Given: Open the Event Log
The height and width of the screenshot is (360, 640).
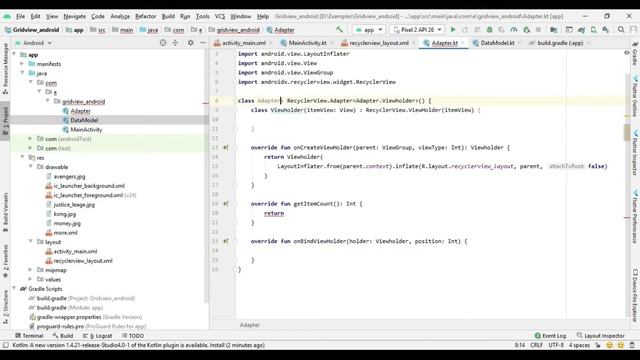Looking at the screenshot, I should coord(550,336).
